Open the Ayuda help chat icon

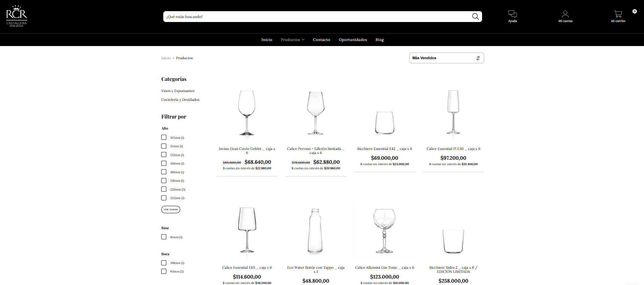pyautogui.click(x=512, y=14)
